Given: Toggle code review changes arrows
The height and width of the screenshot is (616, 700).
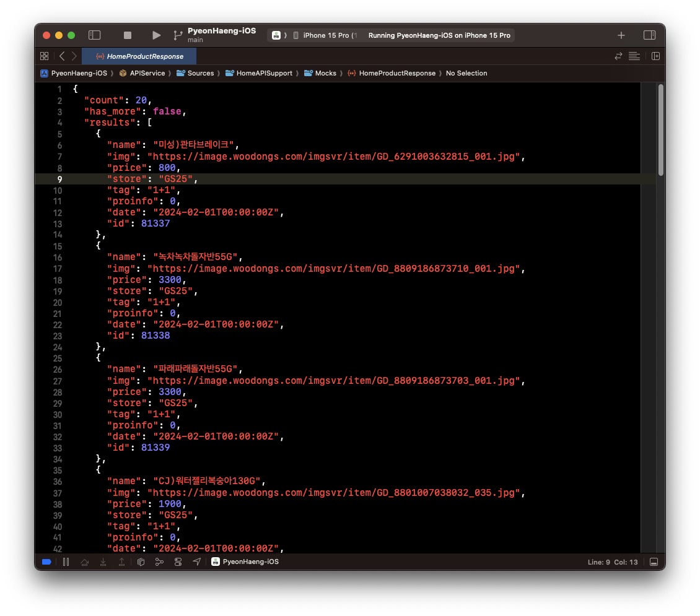Looking at the screenshot, I should point(618,56).
